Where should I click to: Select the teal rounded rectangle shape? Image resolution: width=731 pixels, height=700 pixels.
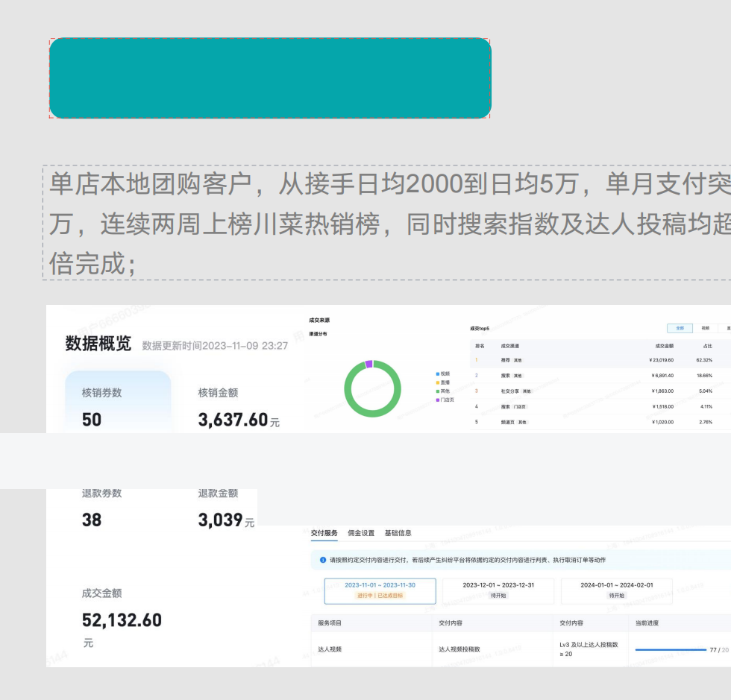point(270,78)
